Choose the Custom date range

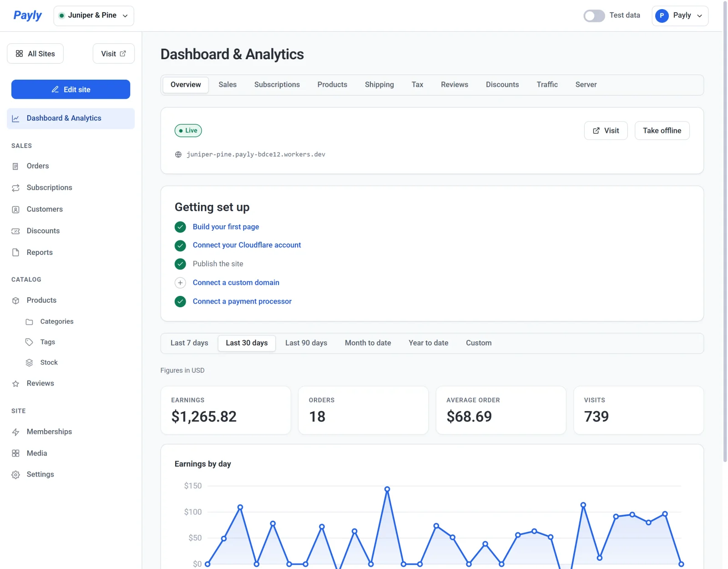[479, 343]
